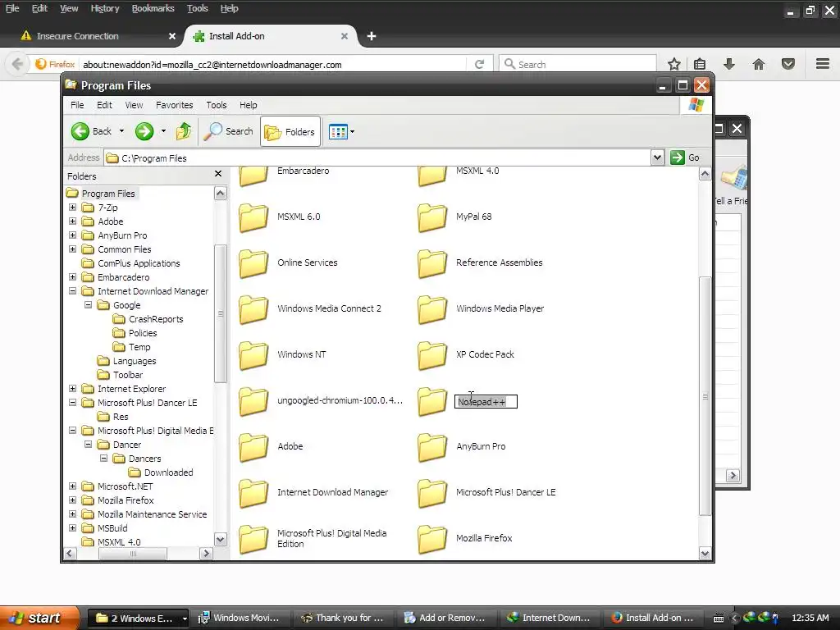Select CrashReports folder in tree

click(x=148, y=319)
